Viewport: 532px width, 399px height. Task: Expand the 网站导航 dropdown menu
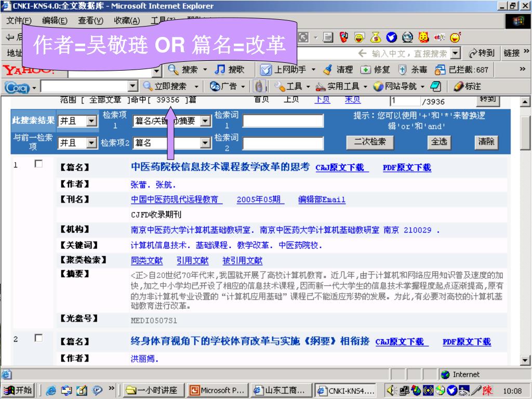click(423, 87)
